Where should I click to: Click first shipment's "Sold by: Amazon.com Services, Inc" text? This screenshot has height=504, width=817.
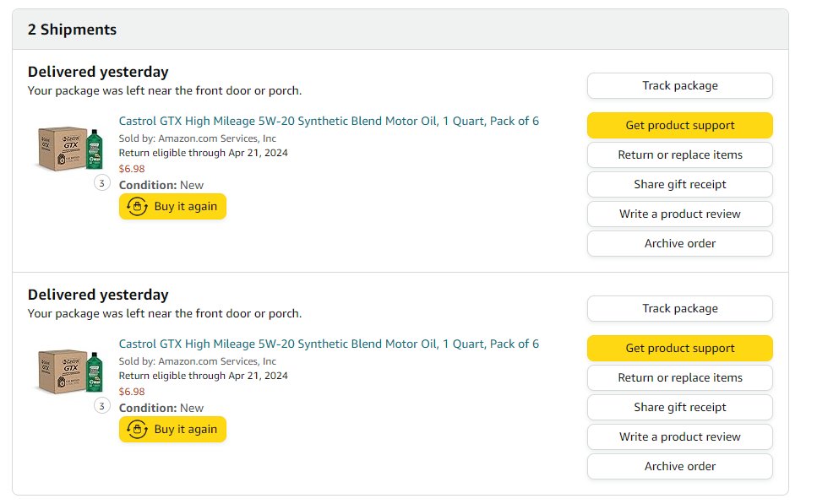tap(198, 138)
